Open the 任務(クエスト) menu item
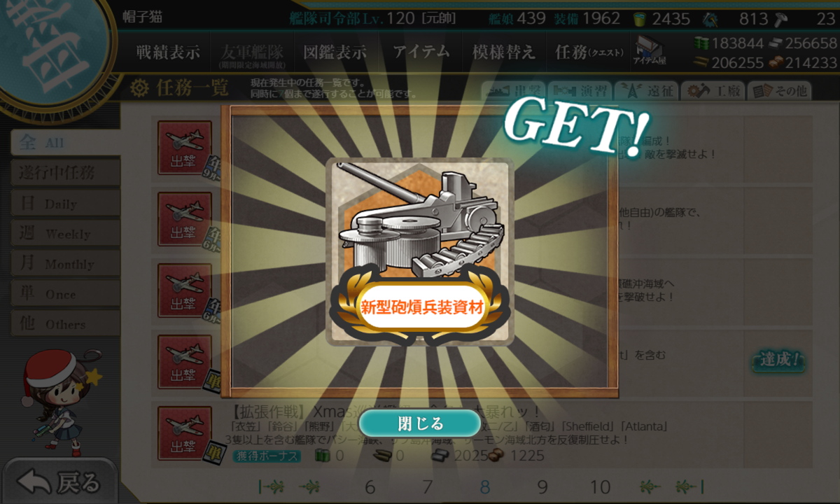Screen dimensions: 840x504 coord(589,52)
